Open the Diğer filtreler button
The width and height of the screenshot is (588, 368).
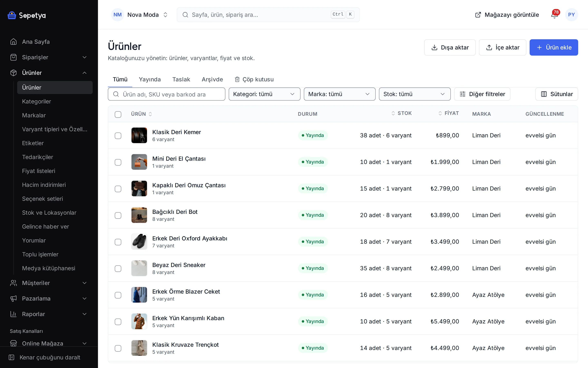click(482, 94)
